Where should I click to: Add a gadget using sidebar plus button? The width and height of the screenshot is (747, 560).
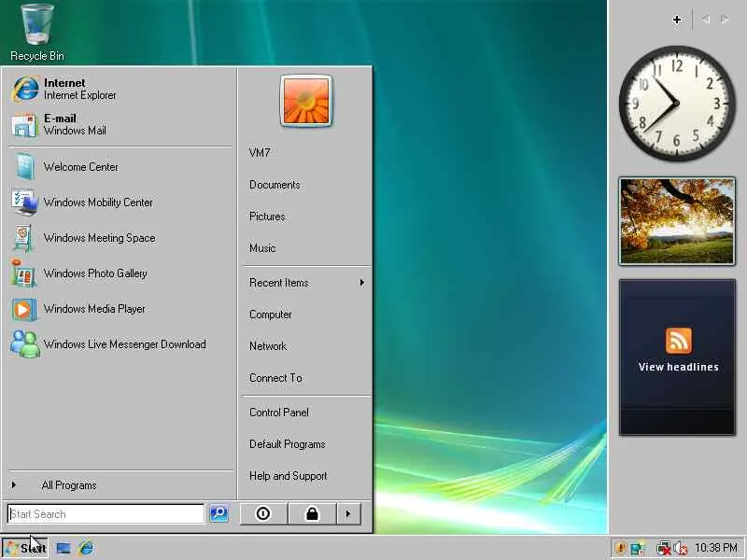click(677, 20)
